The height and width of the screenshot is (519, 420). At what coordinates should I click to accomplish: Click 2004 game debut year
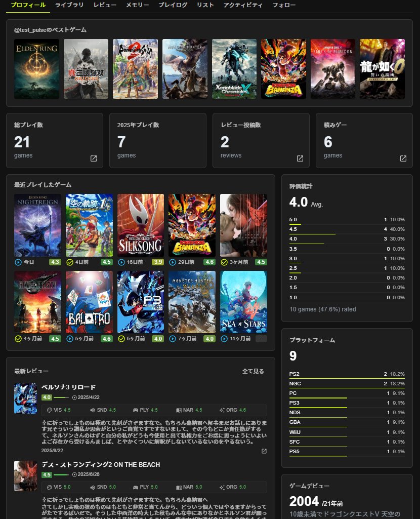[304, 501]
